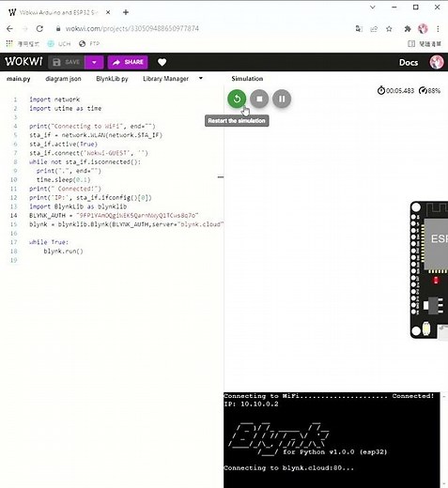The height and width of the screenshot is (488, 448).
Task: Click the share page icon in address bar
Action: click(374, 29)
